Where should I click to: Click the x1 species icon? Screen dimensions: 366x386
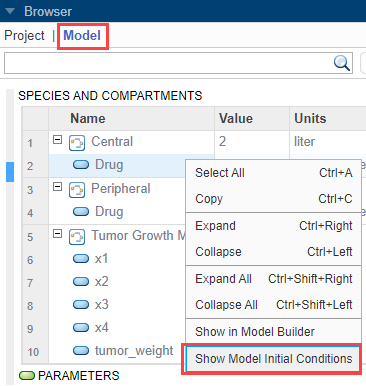coord(81,259)
